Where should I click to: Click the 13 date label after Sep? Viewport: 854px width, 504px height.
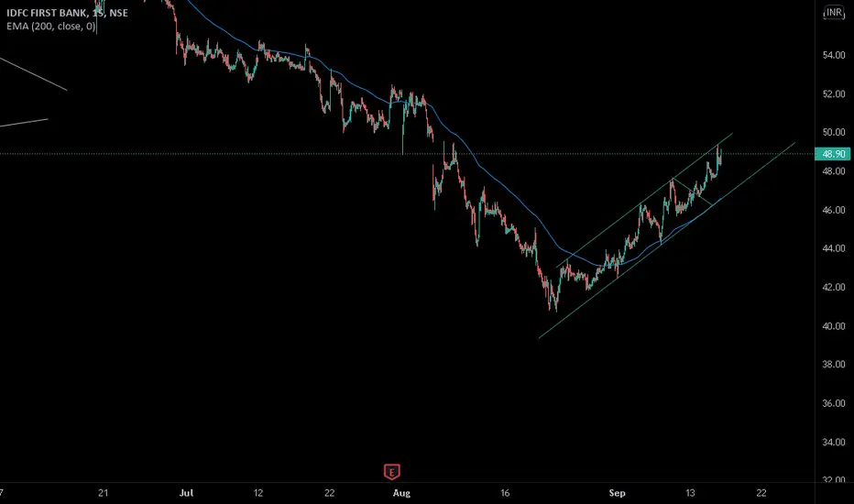[x=689, y=493]
